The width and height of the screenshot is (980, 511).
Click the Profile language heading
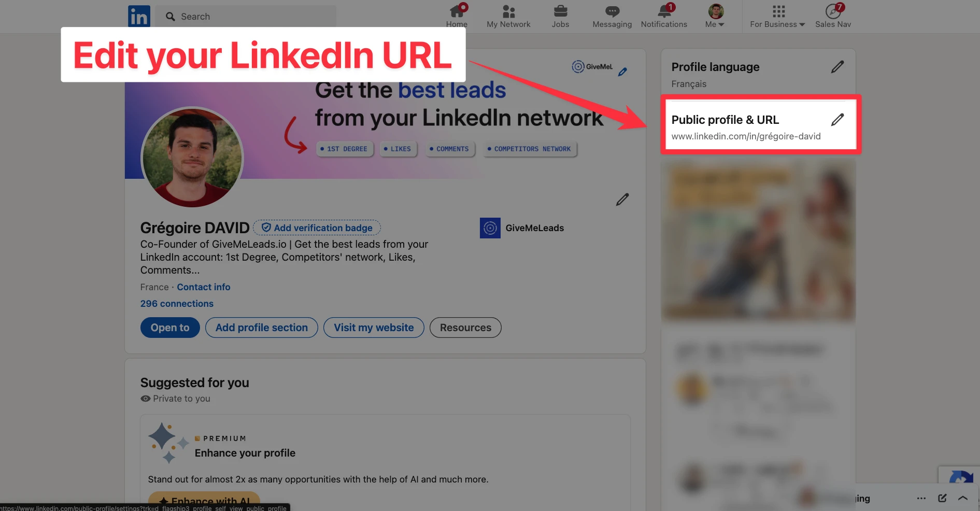[x=715, y=67]
